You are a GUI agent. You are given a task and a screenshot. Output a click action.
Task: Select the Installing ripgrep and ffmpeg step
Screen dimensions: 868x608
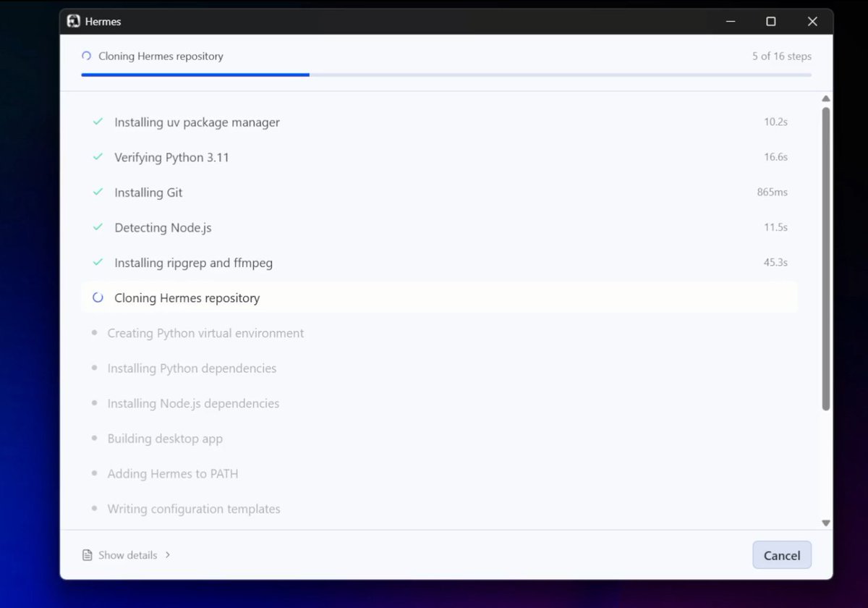click(x=194, y=263)
